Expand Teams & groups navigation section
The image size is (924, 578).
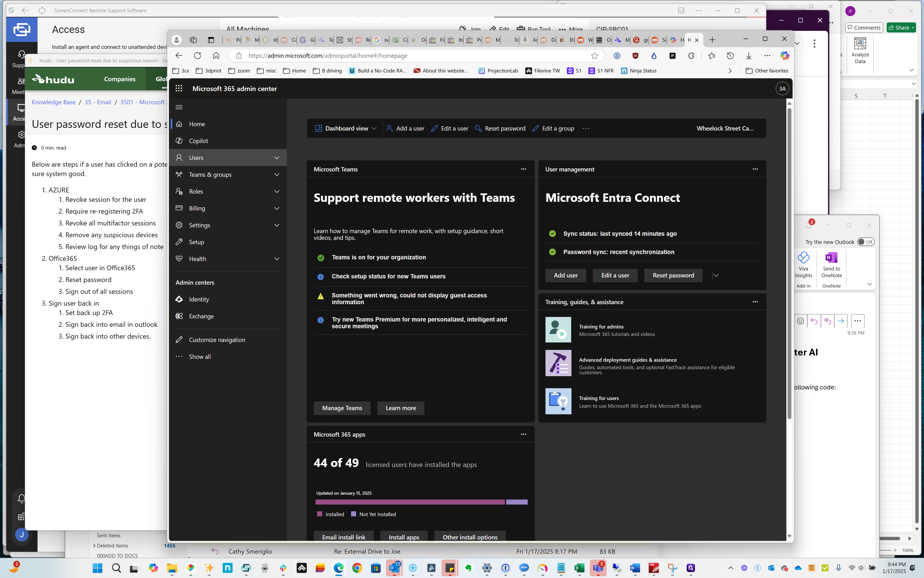(228, 174)
